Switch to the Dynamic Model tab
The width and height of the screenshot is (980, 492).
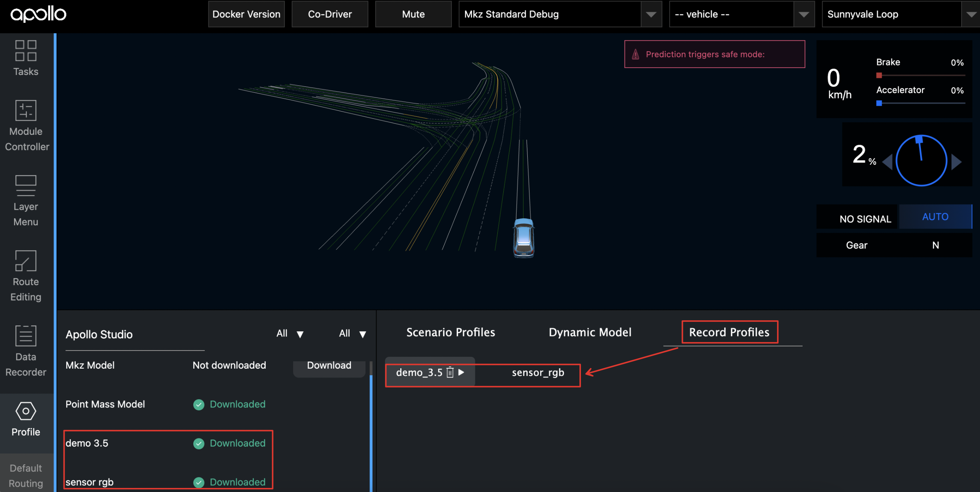point(590,332)
